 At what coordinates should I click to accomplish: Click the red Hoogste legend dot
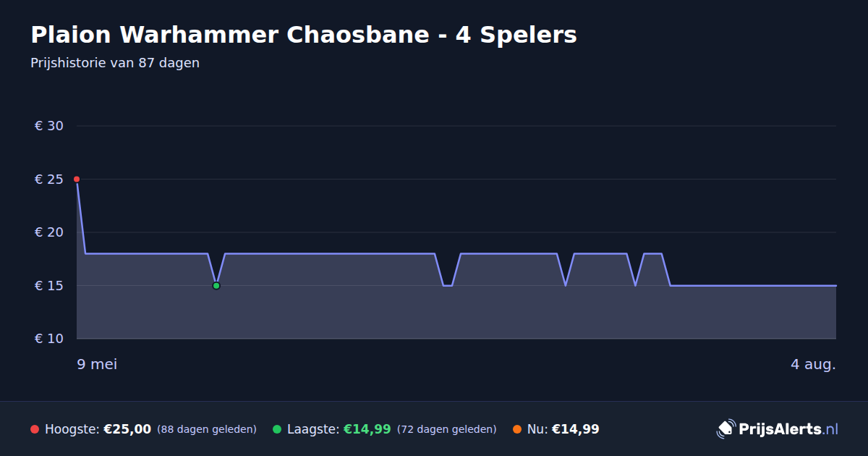point(35,429)
